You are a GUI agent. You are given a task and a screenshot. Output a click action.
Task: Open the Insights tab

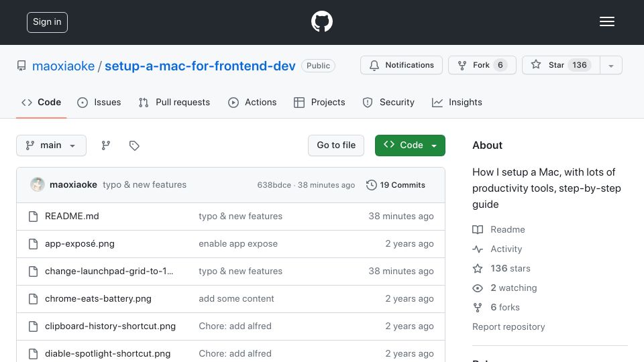tap(457, 102)
